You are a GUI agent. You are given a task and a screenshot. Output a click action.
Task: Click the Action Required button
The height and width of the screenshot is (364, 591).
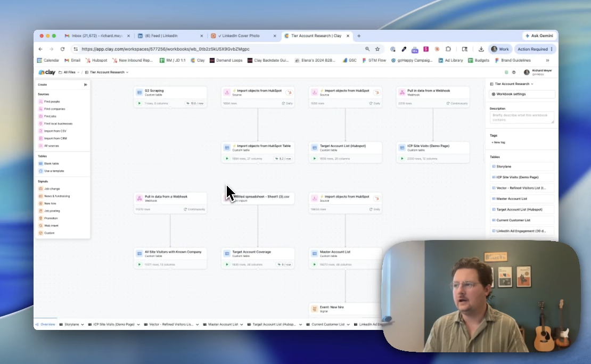point(535,49)
